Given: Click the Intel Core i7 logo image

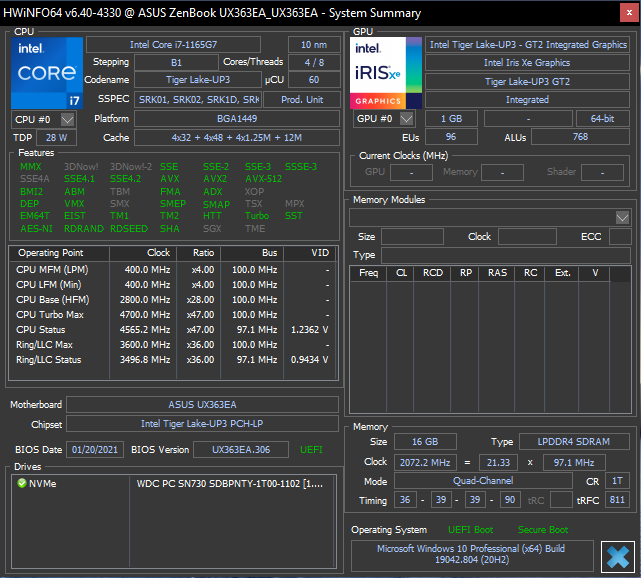Looking at the screenshot, I should tap(47, 73).
